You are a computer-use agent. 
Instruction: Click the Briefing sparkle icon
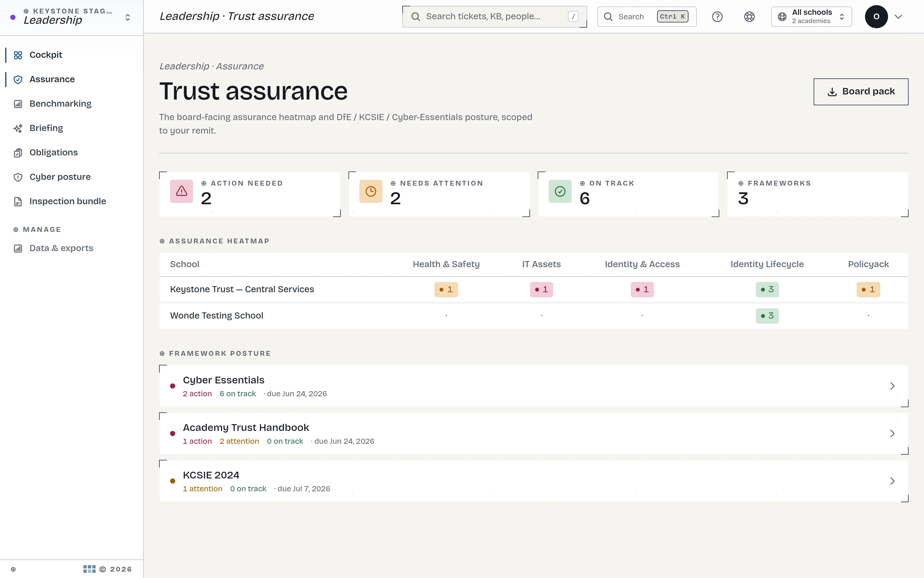coord(18,128)
